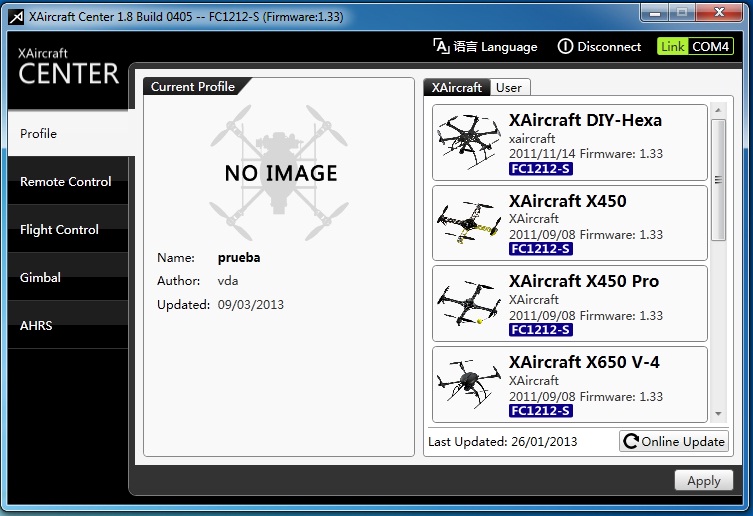
Task: Click scroll up arrow of profile list
Action: click(718, 111)
